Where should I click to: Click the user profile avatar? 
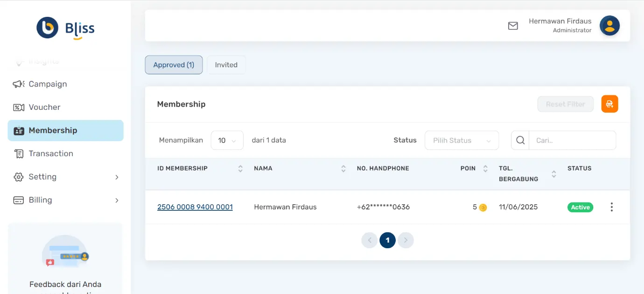(x=609, y=26)
